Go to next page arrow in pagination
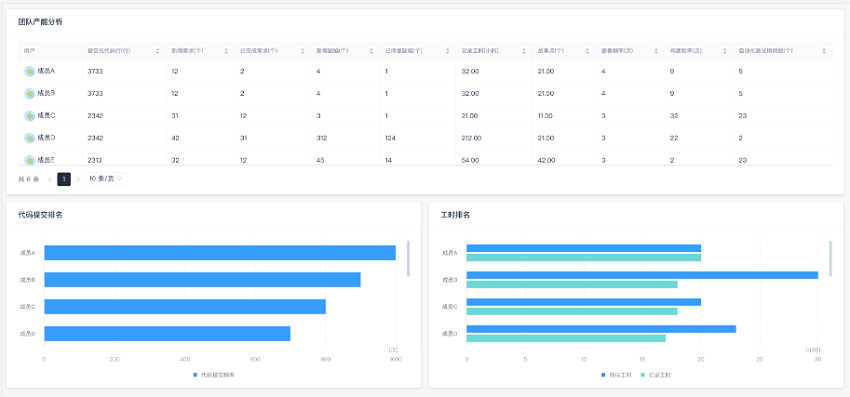The width and height of the screenshot is (850, 397). (x=78, y=179)
